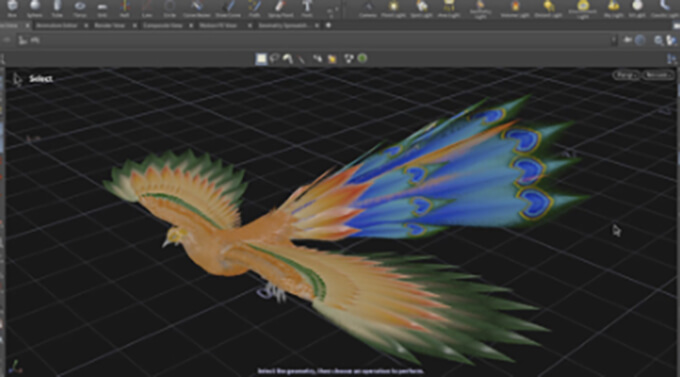680x377 pixels.
Task: Choose the Torus shelf tool
Action: (80, 8)
